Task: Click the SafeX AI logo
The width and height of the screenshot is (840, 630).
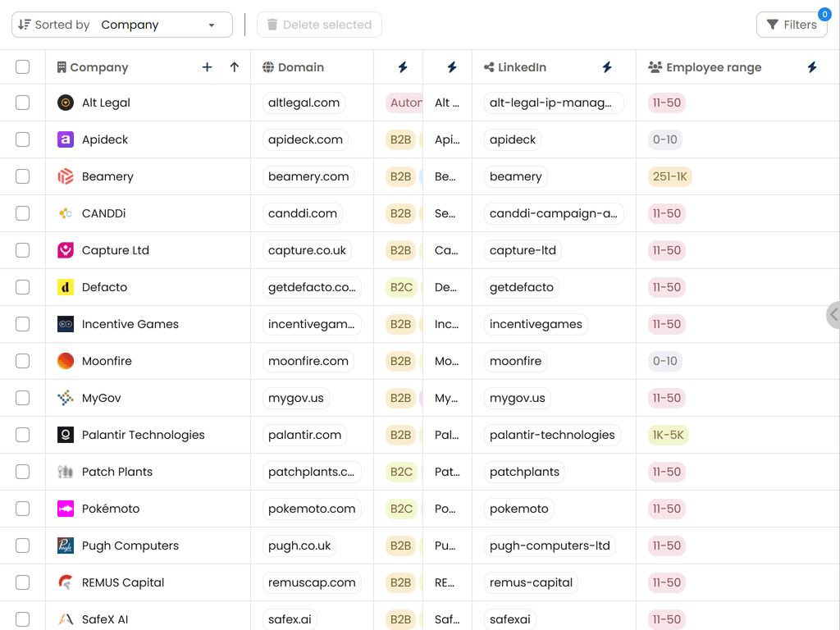Action: tap(66, 619)
